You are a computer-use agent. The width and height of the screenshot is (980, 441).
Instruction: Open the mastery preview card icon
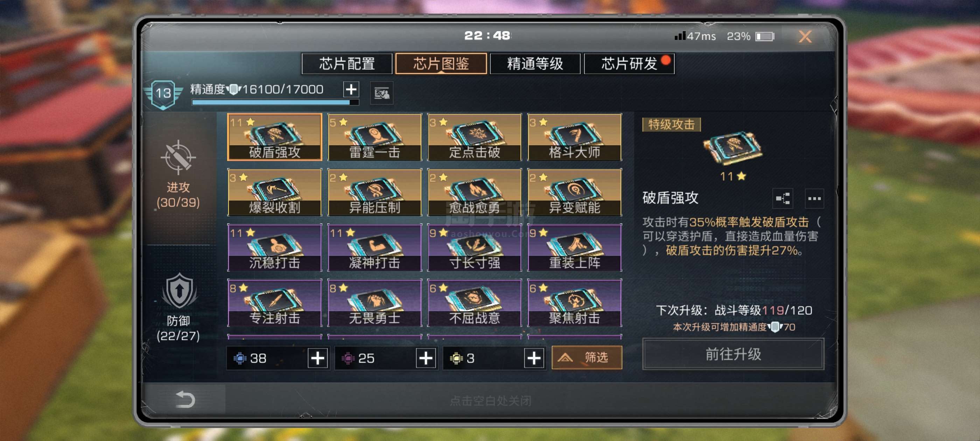381,93
